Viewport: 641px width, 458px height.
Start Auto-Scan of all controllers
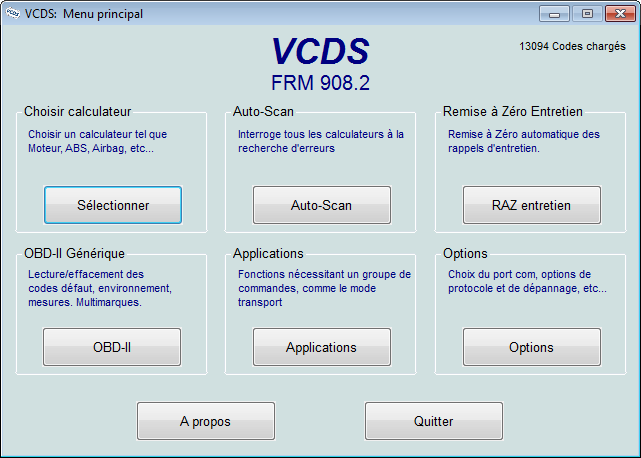coord(322,205)
